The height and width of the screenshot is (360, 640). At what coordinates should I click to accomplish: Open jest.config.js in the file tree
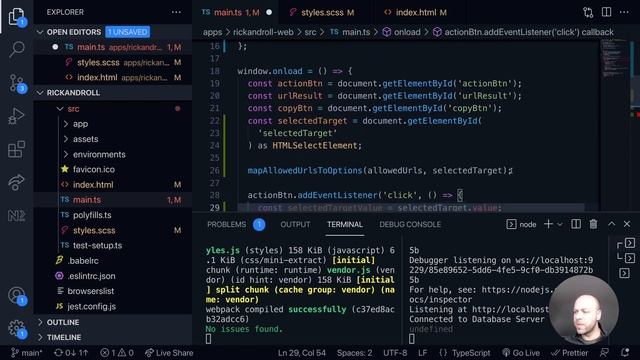(113, 307)
